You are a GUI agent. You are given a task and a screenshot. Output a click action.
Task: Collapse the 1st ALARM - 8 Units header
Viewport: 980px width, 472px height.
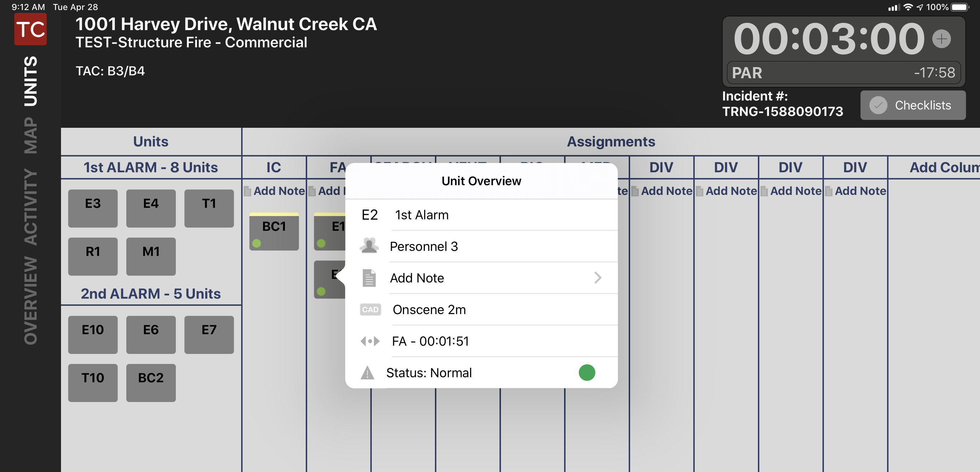(151, 168)
